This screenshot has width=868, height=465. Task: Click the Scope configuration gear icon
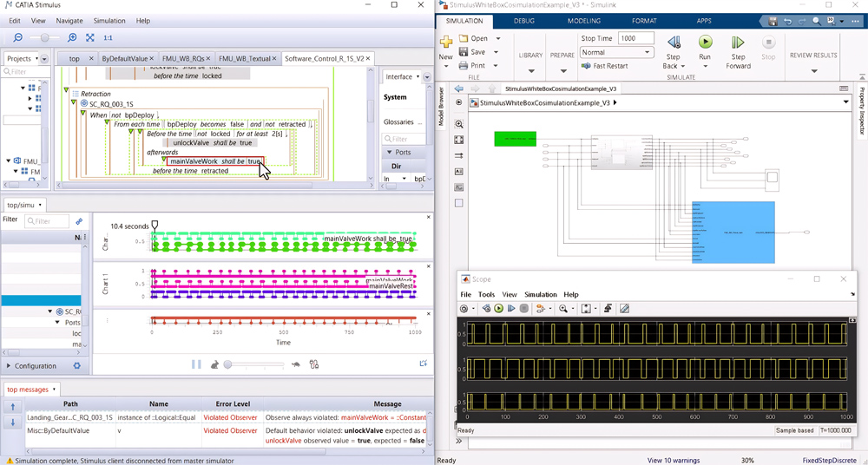coord(464,308)
